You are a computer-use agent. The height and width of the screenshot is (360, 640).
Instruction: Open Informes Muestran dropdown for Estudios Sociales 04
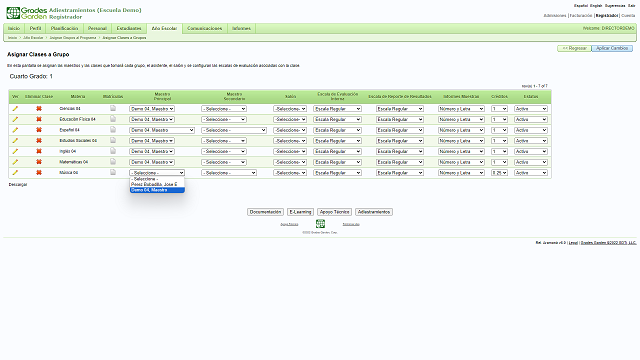tap(461, 141)
